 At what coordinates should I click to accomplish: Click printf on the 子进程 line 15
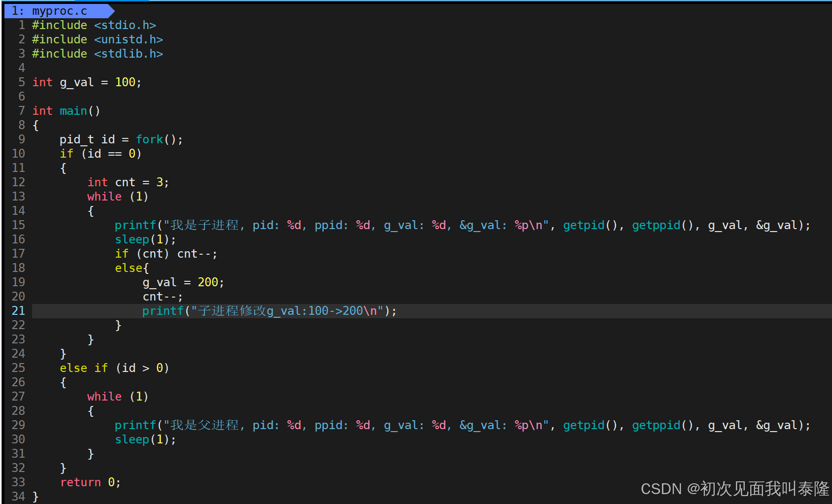pos(135,225)
